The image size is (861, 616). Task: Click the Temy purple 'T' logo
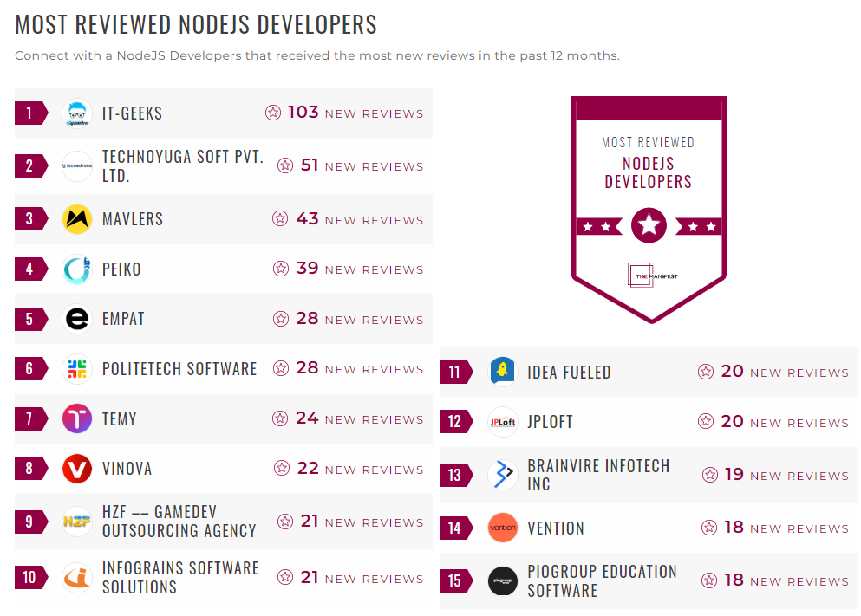click(75, 418)
